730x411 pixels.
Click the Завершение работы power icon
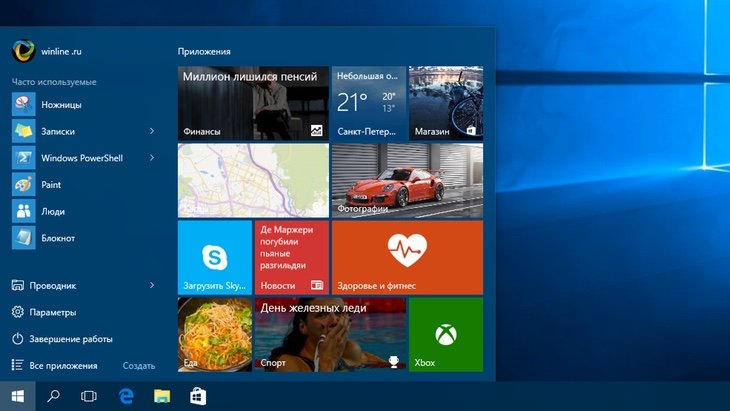click(x=18, y=339)
